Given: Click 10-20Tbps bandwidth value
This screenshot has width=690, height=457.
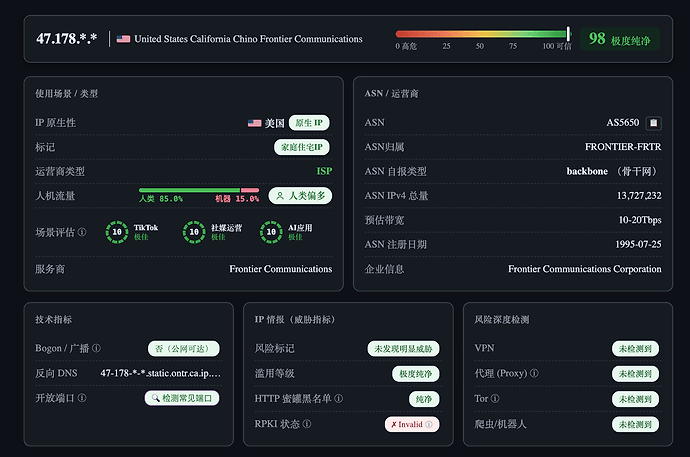Looking at the screenshot, I should click(x=640, y=220).
